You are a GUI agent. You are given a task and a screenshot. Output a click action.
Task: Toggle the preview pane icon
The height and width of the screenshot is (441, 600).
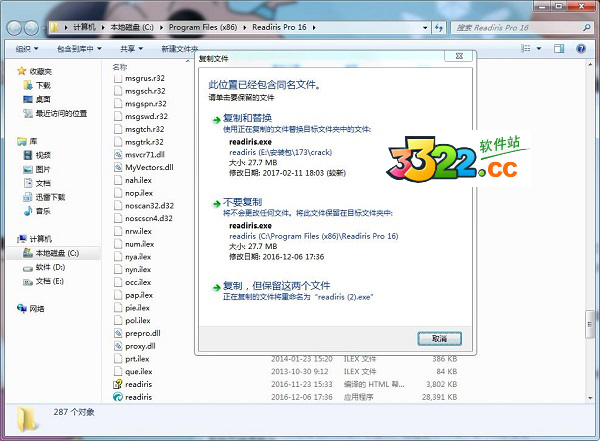(559, 49)
